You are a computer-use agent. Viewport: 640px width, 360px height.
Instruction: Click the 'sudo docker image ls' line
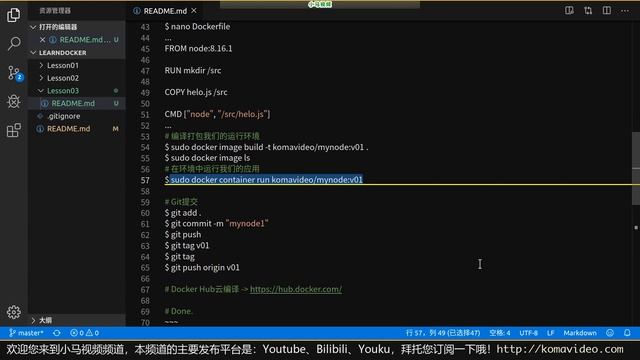point(207,158)
